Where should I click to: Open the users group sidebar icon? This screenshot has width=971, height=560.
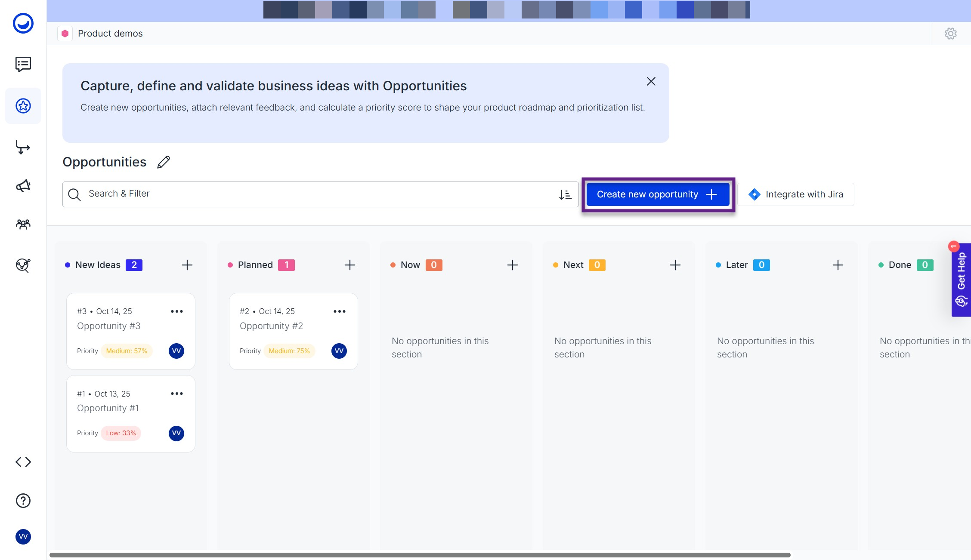23,224
